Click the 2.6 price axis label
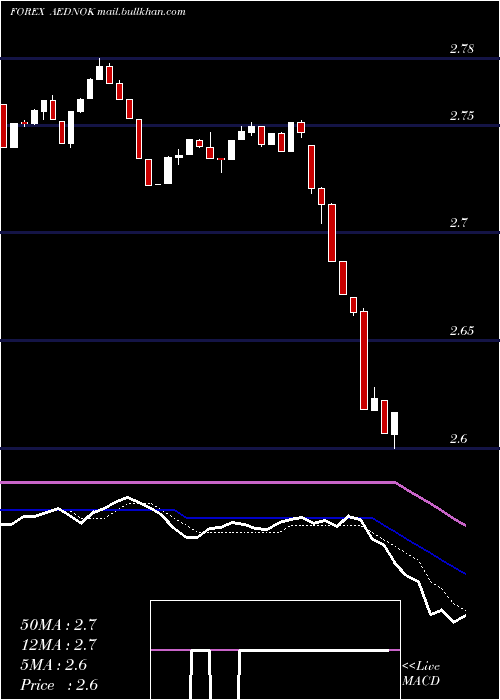The image size is (500, 700). click(x=458, y=439)
